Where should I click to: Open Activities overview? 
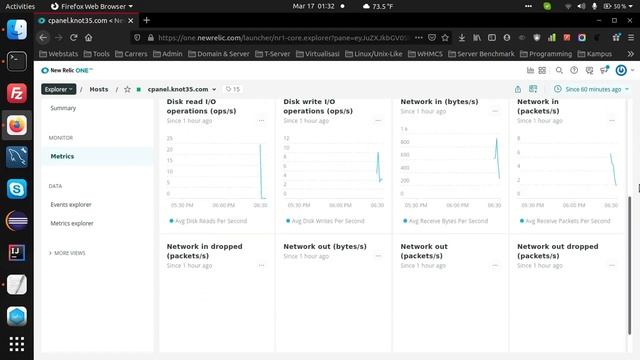click(x=20, y=6)
